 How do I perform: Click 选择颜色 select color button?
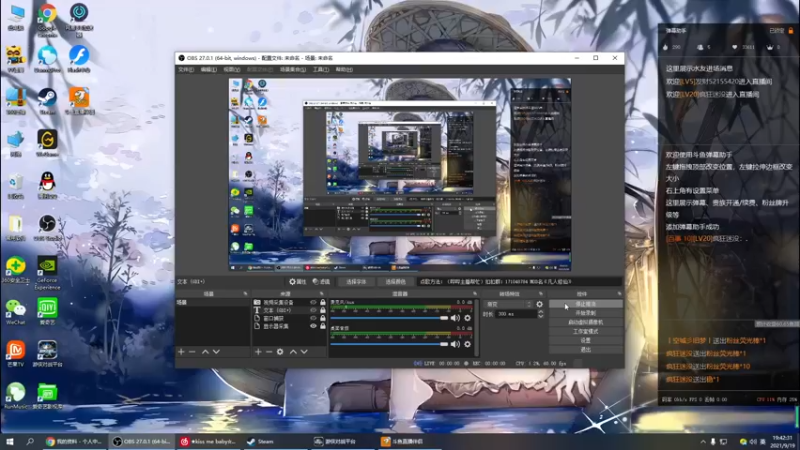(x=395, y=282)
